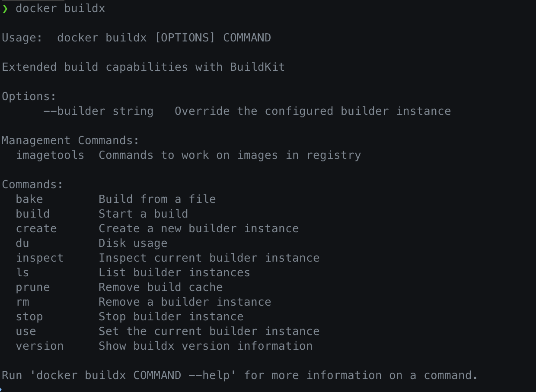Click the 'imagetools' management command

click(x=50, y=155)
